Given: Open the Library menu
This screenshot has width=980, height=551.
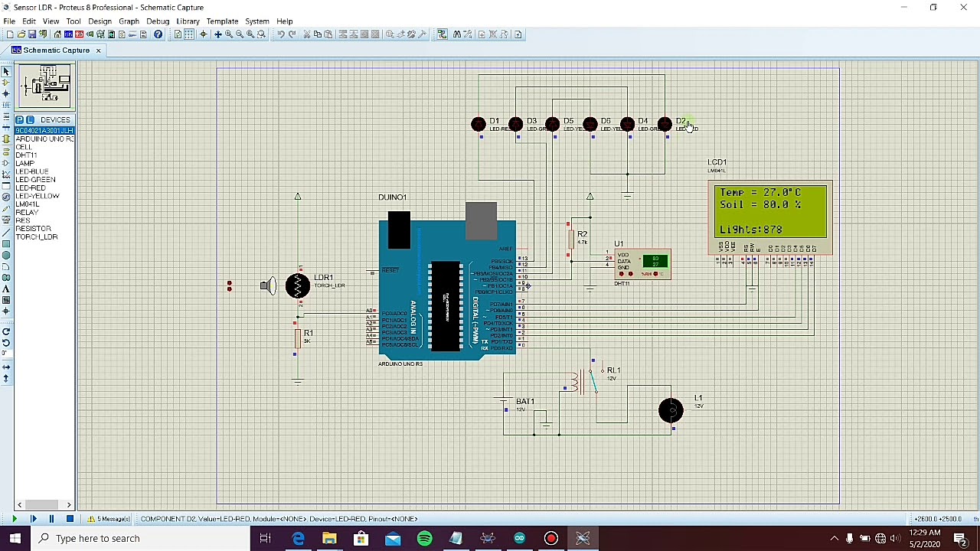Looking at the screenshot, I should pos(188,21).
